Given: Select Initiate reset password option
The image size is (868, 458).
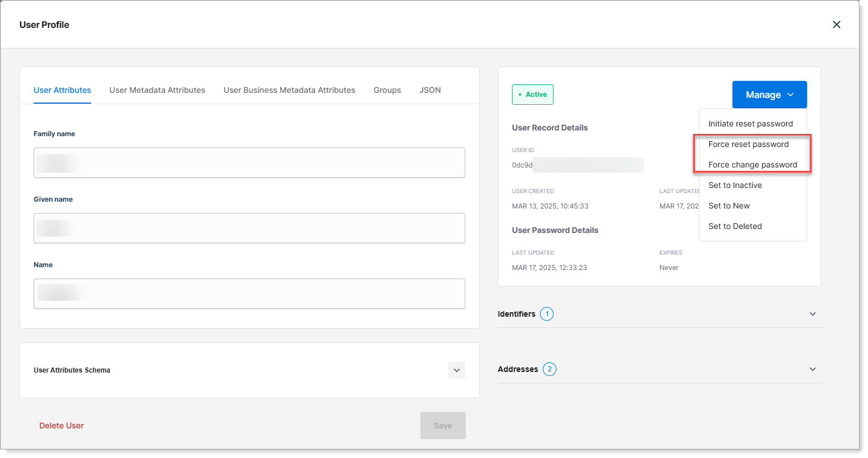Looking at the screenshot, I should click(750, 124).
